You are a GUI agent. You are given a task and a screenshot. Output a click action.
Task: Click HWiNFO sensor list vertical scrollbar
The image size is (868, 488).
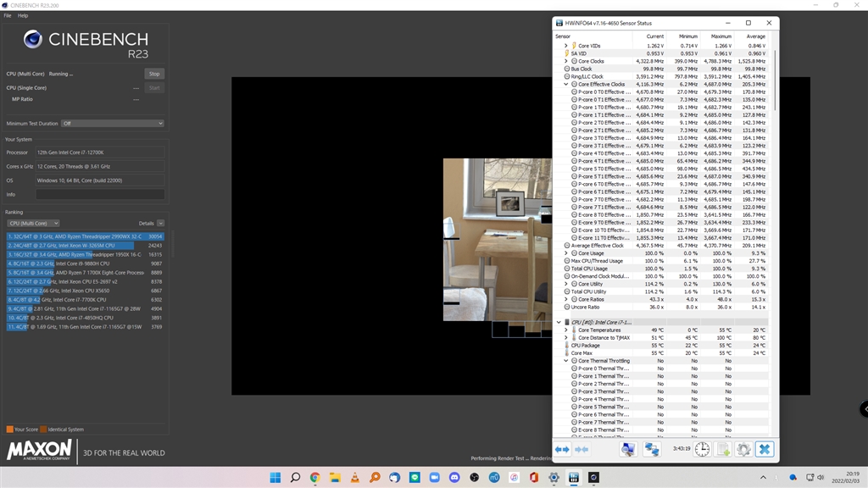pyautogui.click(x=774, y=80)
